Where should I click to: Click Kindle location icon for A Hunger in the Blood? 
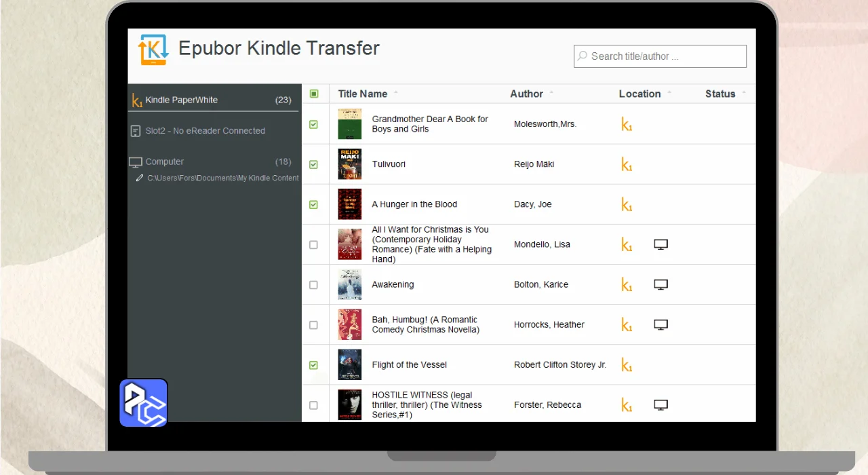click(x=627, y=204)
